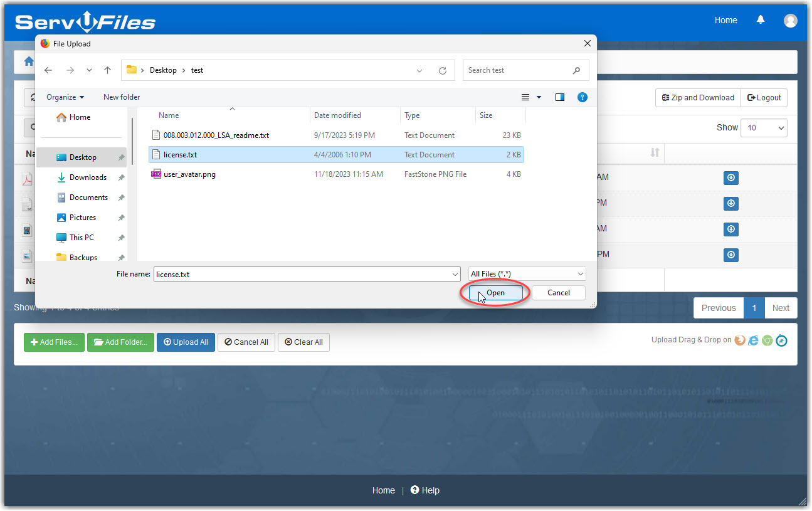Click the Open button
The height and width of the screenshot is (511, 812).
(x=495, y=293)
